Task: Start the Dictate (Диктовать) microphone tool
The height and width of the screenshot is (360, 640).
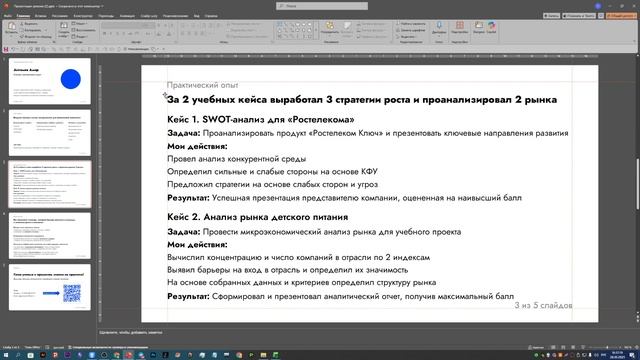Action: tap(439, 27)
